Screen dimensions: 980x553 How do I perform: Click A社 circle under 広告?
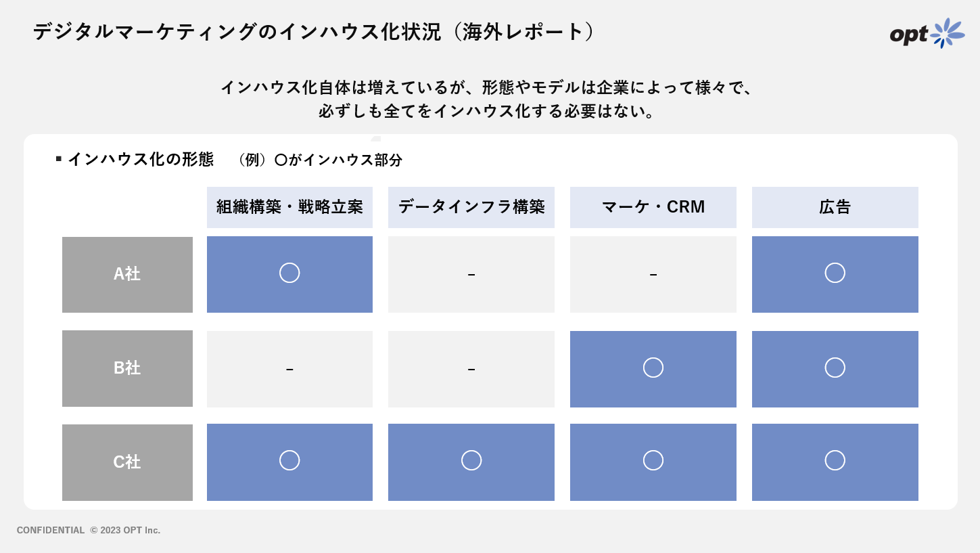pyautogui.click(x=835, y=273)
